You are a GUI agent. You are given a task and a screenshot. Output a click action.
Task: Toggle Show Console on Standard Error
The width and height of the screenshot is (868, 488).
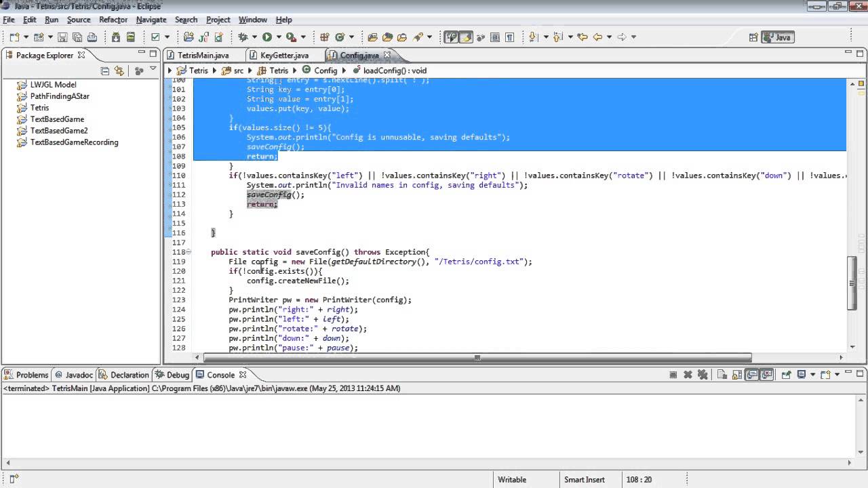coord(766,375)
